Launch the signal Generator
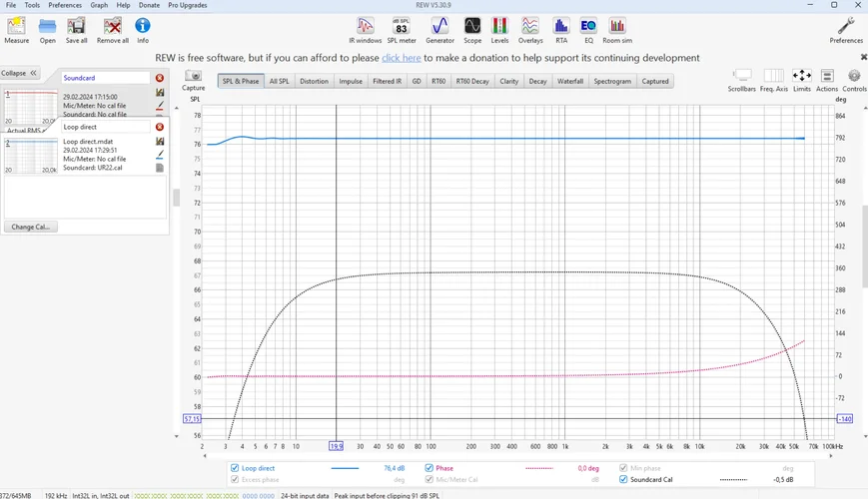 click(439, 30)
